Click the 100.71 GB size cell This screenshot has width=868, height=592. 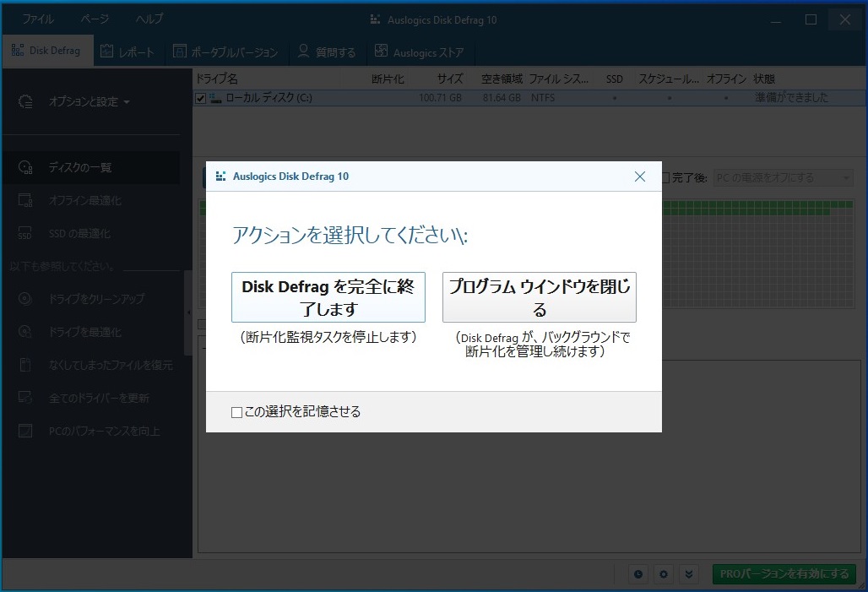pyautogui.click(x=440, y=98)
